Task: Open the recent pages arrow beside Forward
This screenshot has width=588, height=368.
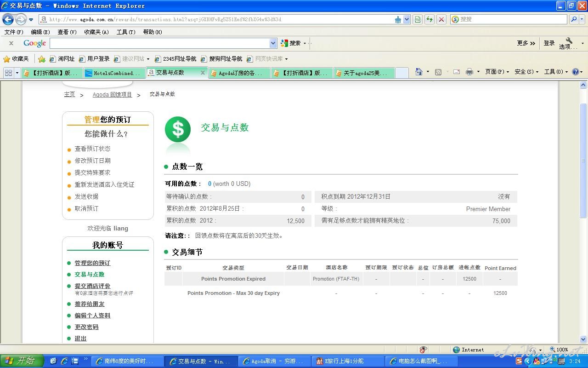Action: point(31,20)
